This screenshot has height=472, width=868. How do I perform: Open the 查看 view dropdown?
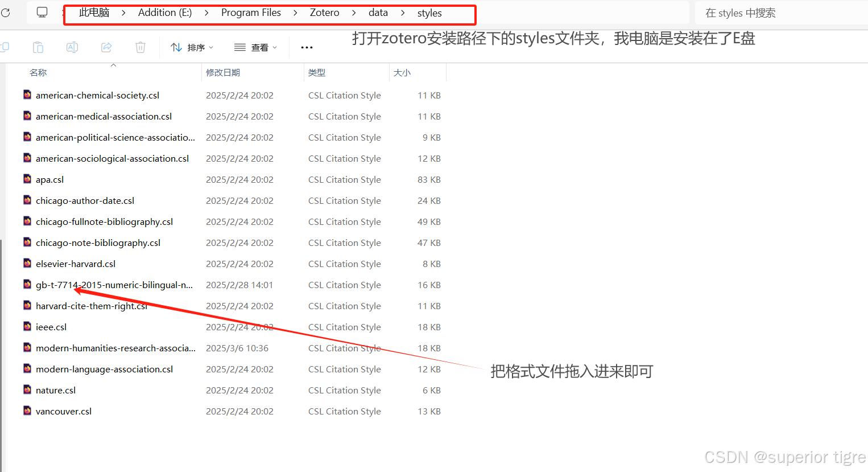coord(256,47)
